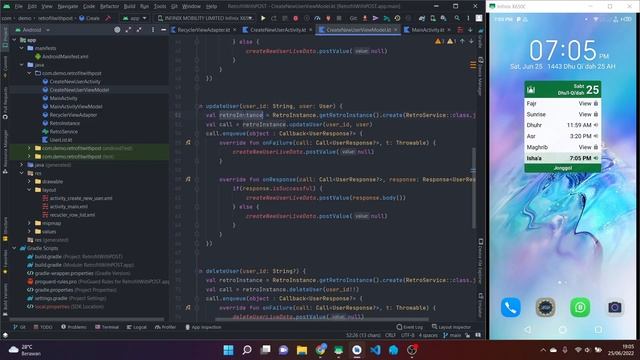Open the Logcat tool window
640x360 pixels.
[137, 327]
